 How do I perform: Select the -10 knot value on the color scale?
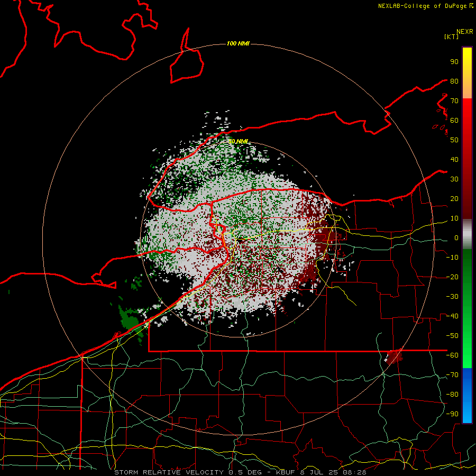(452, 258)
